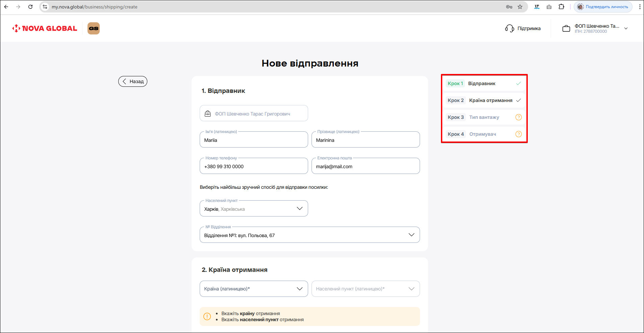Bookmark page with the star icon
The height and width of the screenshot is (333, 644).
pos(520,7)
